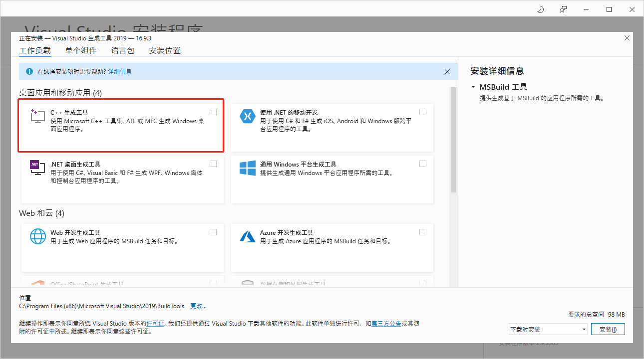The width and height of the screenshot is (644, 359).
Task: Check the Web 开发生成工具 checkbox
Action: click(213, 232)
